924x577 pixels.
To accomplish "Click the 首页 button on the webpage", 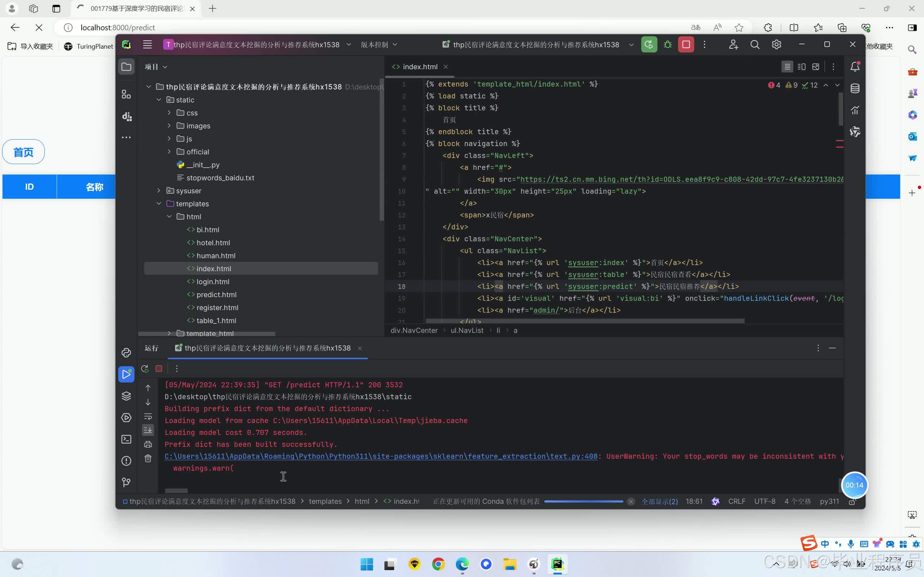I will (x=23, y=152).
